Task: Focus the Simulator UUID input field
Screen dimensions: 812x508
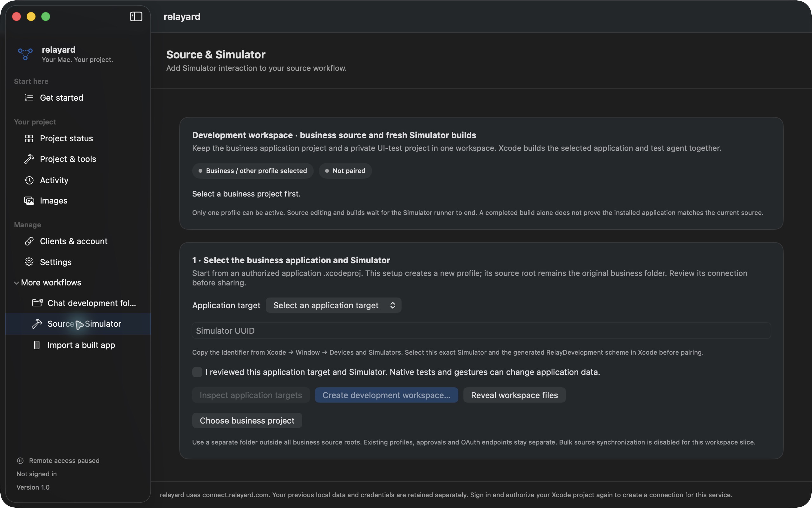Action: 481,331
